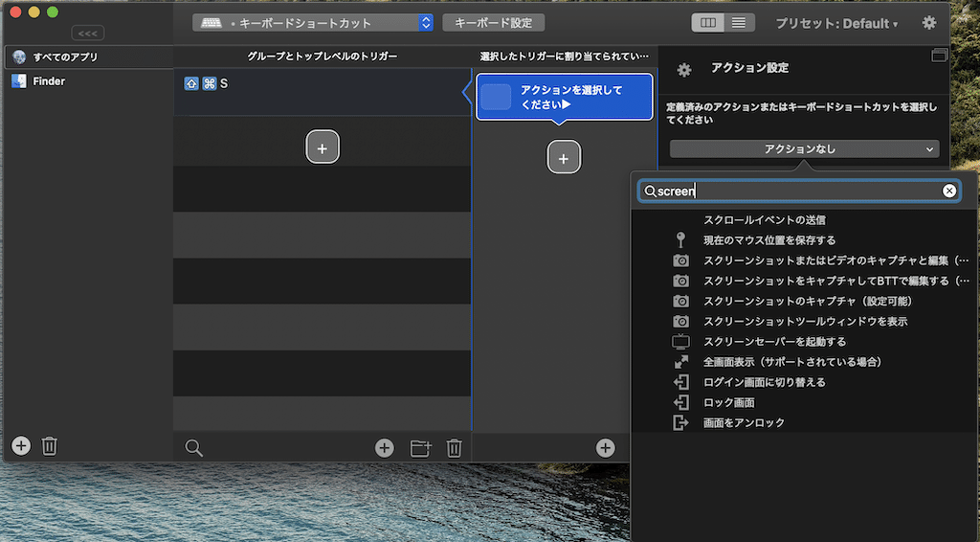Choose スクリーンショットまたはビデオのキャプチャと編集 action
Viewport: 980px width, 542px height.
click(805, 260)
